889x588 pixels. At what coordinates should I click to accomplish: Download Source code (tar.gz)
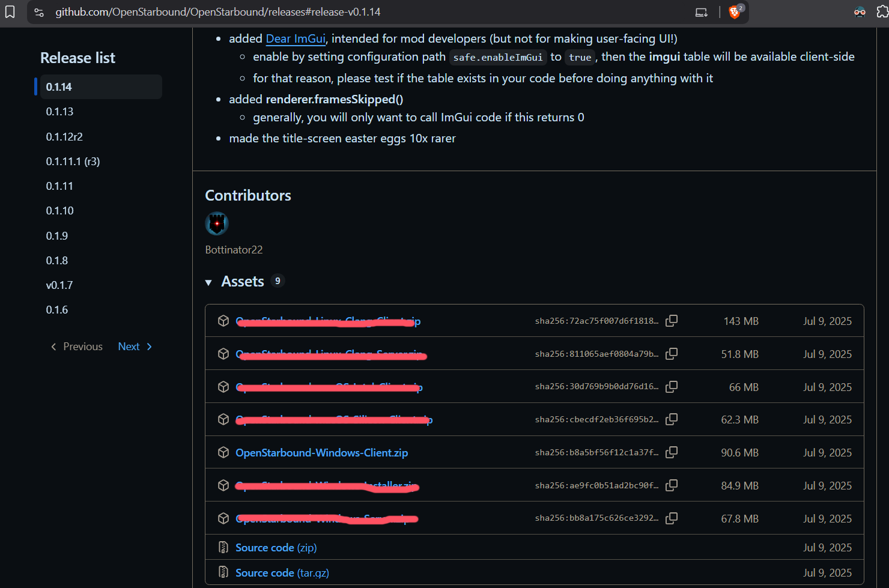point(282,572)
